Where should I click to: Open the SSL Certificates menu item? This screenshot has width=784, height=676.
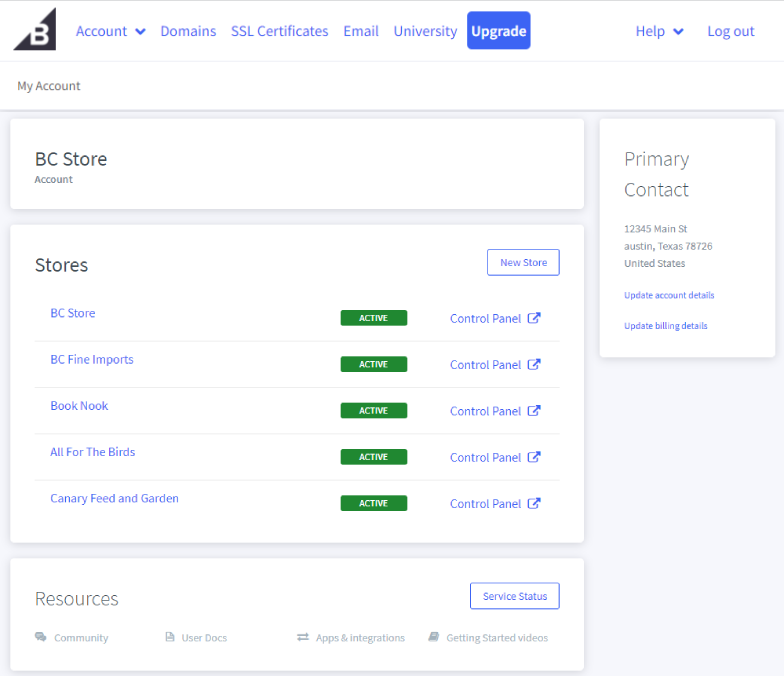(x=280, y=31)
